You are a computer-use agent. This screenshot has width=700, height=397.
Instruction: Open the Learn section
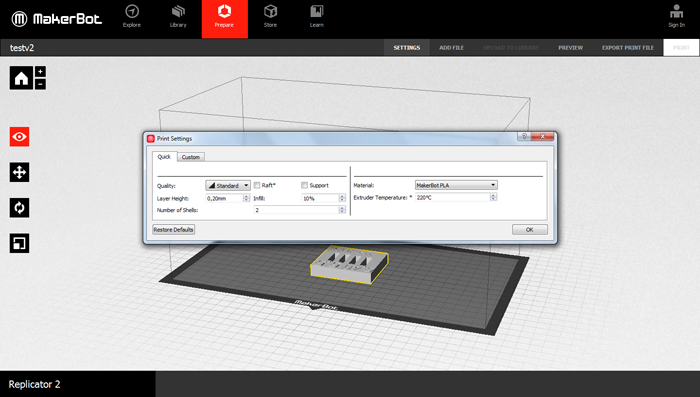tap(317, 16)
